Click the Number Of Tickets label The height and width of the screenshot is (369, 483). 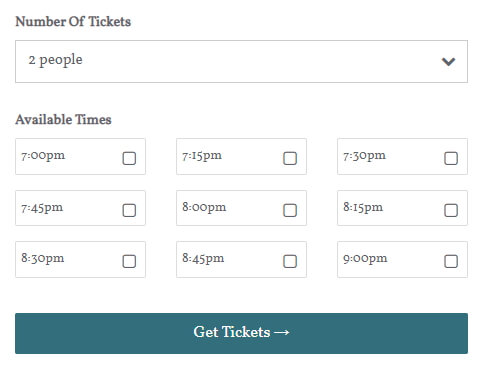click(x=73, y=22)
